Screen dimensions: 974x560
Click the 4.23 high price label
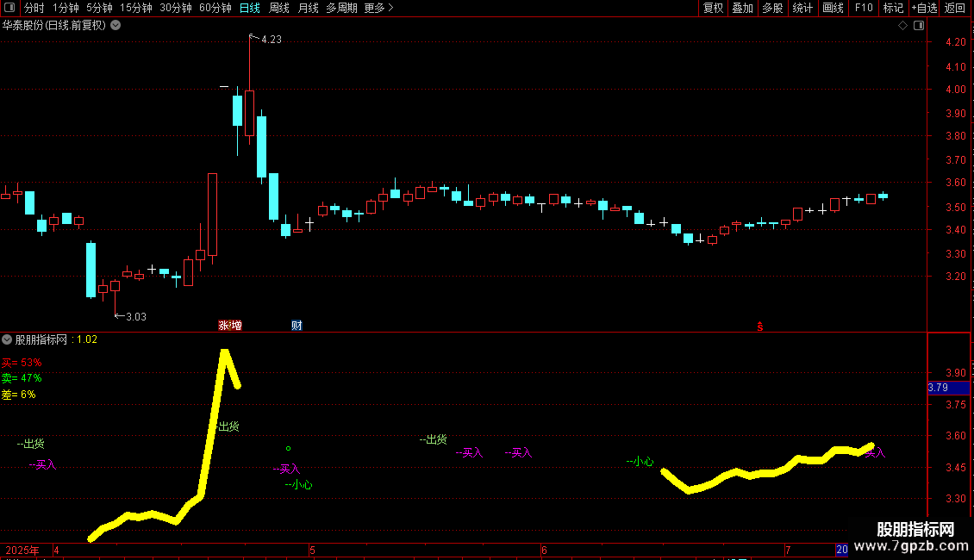pyautogui.click(x=272, y=40)
